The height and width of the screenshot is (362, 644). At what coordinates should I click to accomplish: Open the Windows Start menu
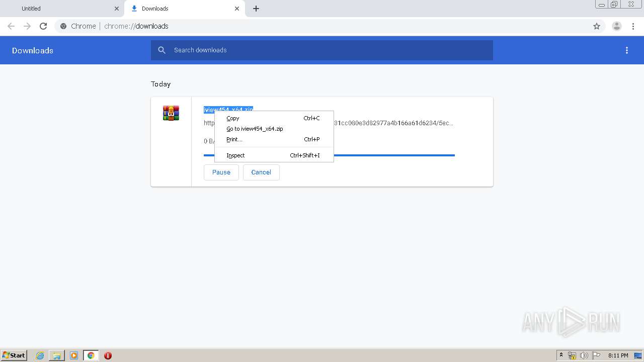14,355
